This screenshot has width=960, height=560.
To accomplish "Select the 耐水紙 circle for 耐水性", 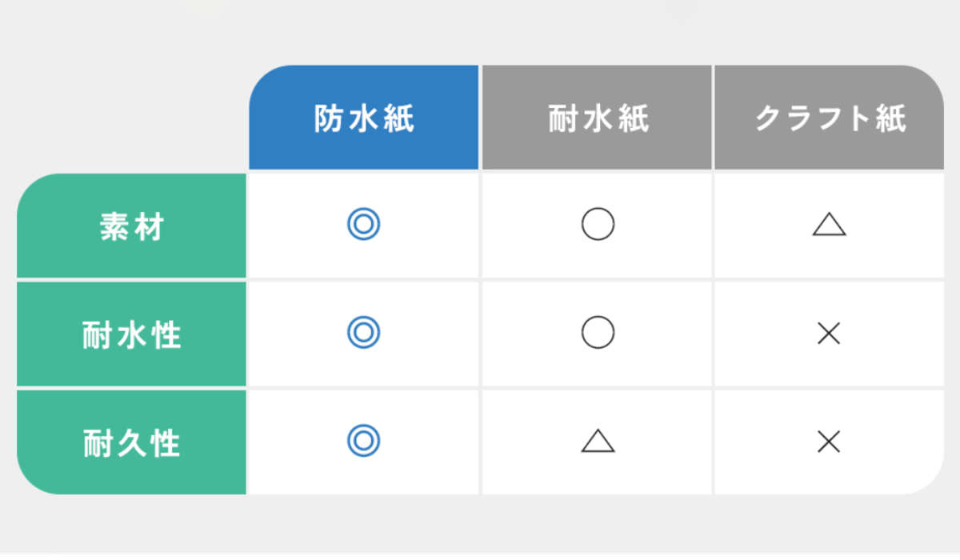I will (598, 333).
